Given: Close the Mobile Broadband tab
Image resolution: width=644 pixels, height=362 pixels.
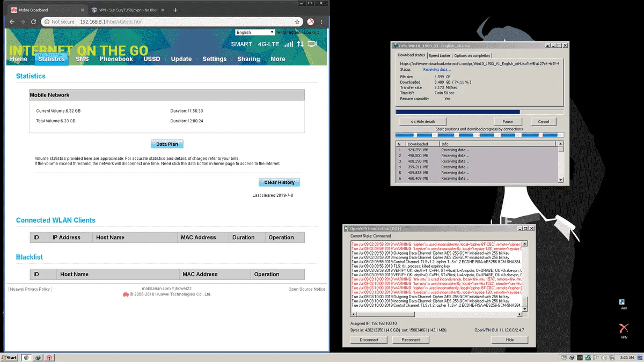Looking at the screenshot, I should (81, 10).
